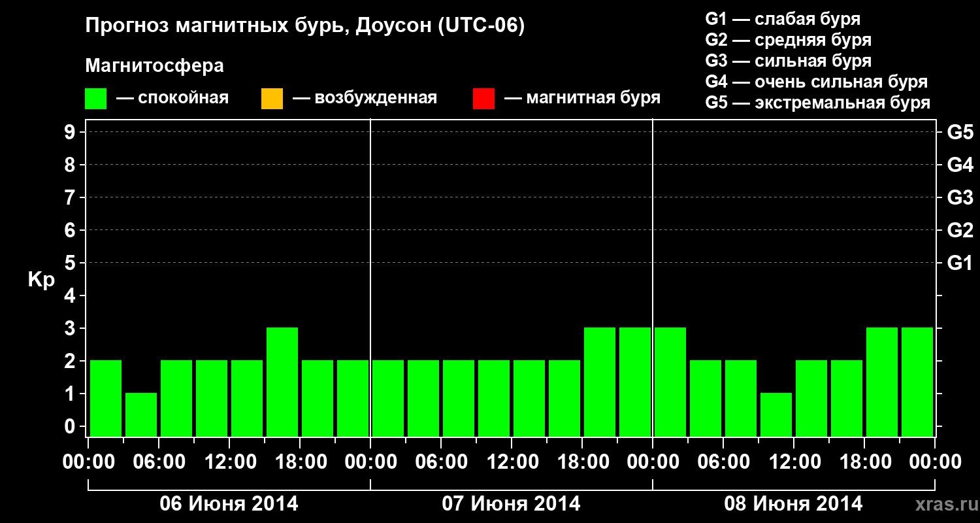Select the 06 June 09:00–12:00 bar

click(x=212, y=398)
